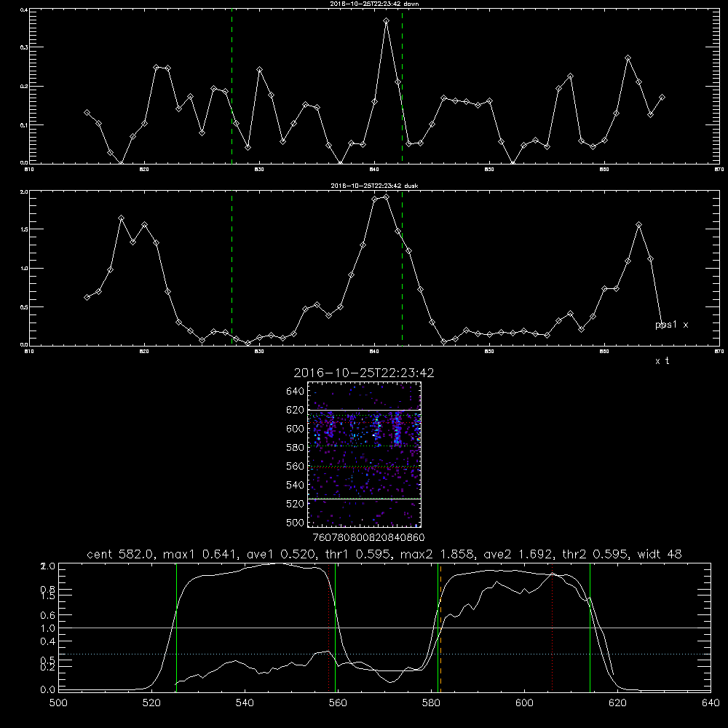Click the left green dashed line in the dusk plot
This screenshot has height=728, width=728.
coord(232,269)
